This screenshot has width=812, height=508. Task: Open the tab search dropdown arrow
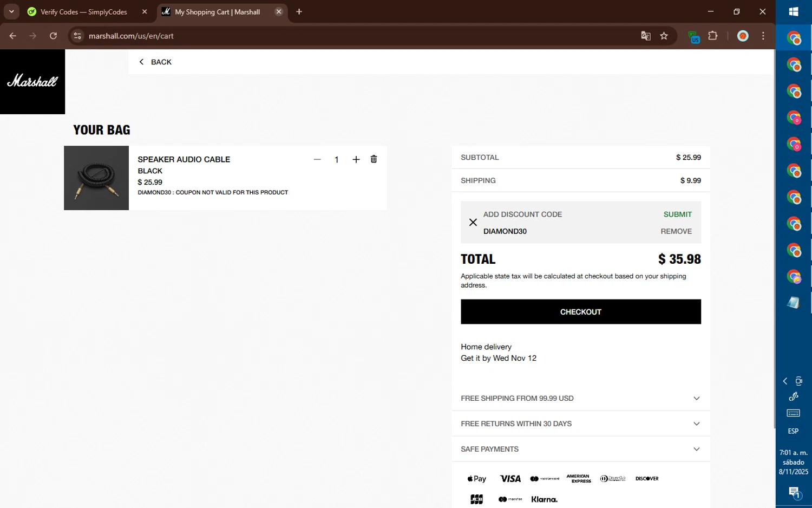(x=11, y=11)
